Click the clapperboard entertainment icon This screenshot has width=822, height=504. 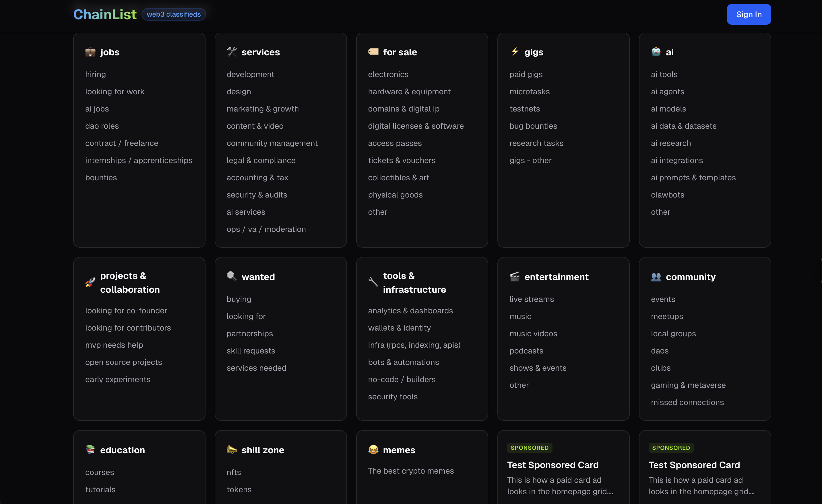pos(514,276)
